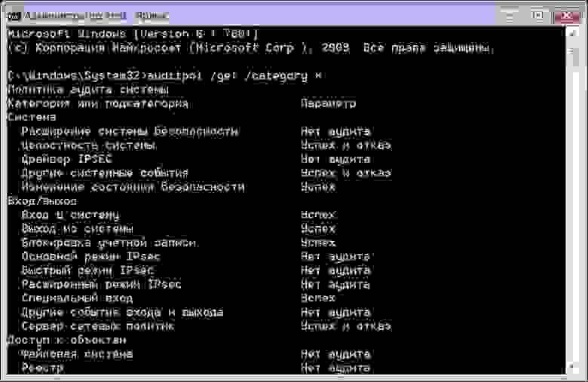Click 'Реестр' subcategory
The width and height of the screenshot is (588, 382).
pos(42,368)
